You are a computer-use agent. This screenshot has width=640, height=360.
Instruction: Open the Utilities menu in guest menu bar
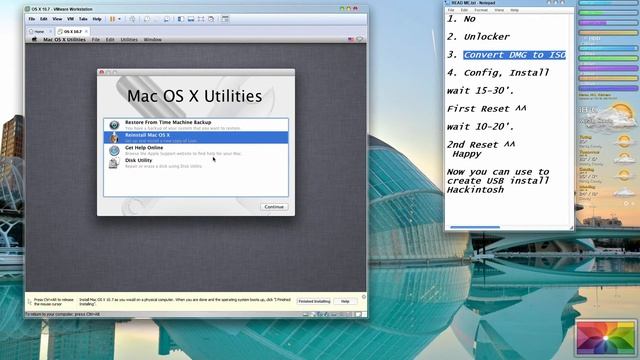(x=129, y=40)
